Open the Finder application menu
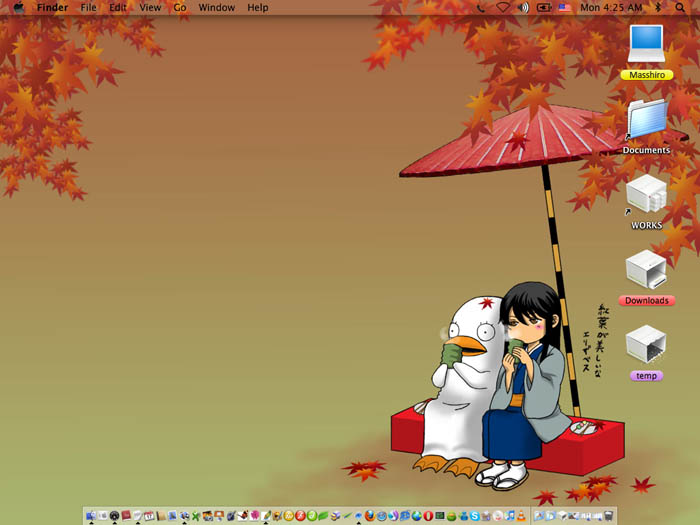The height and width of the screenshot is (525, 700). click(52, 8)
